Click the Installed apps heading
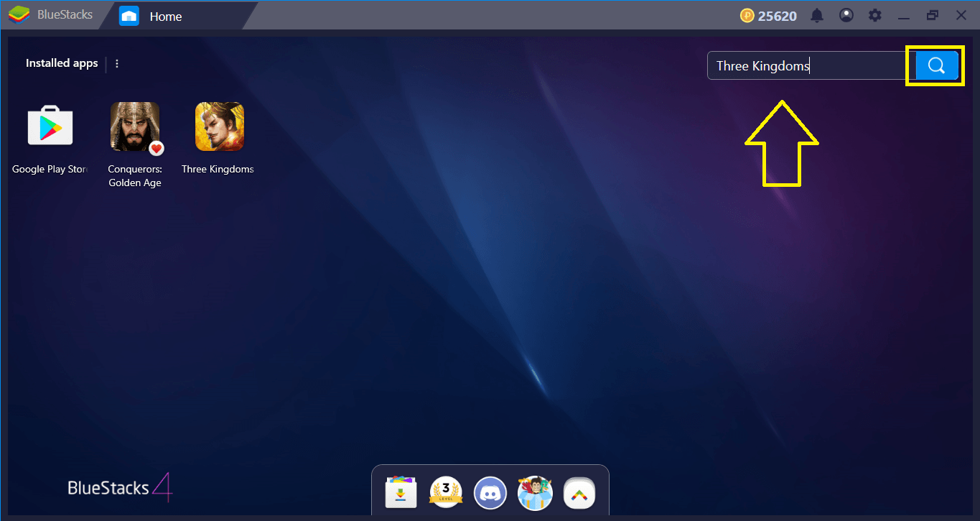The image size is (980, 521). (x=62, y=63)
